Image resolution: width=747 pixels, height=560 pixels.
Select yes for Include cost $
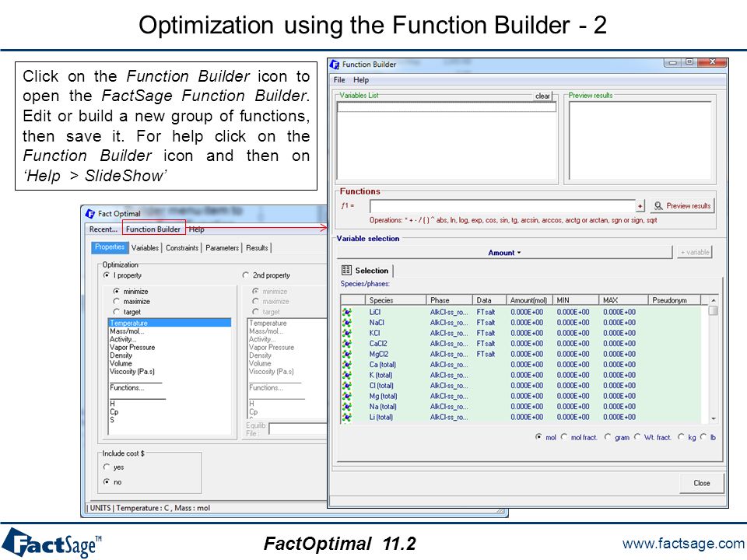[x=107, y=467]
